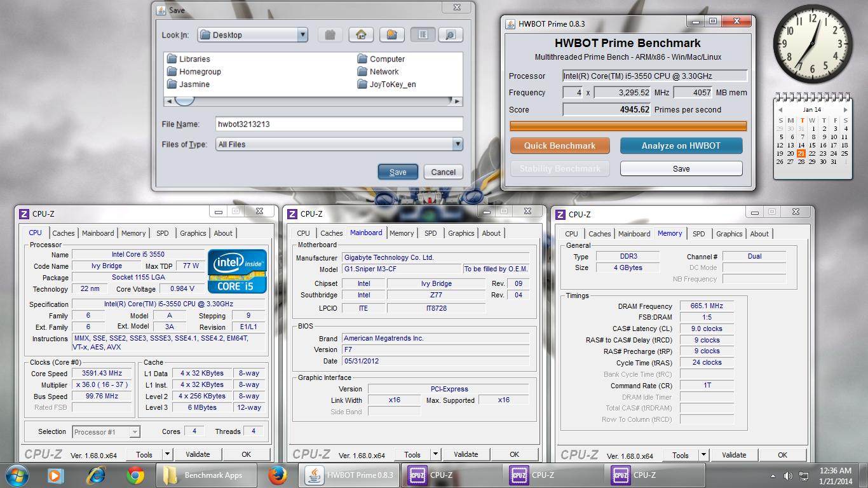Switch Save dialog to List view
The image size is (868, 488).
tap(423, 35)
